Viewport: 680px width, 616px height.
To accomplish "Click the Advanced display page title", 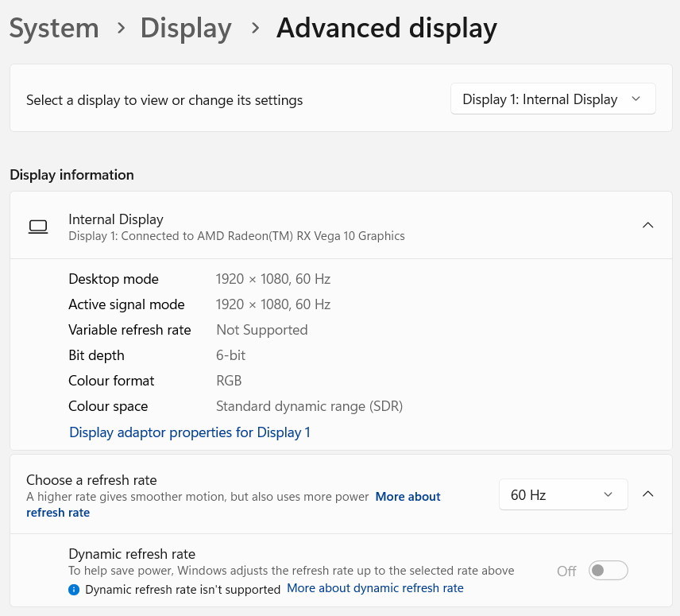I will [x=386, y=29].
